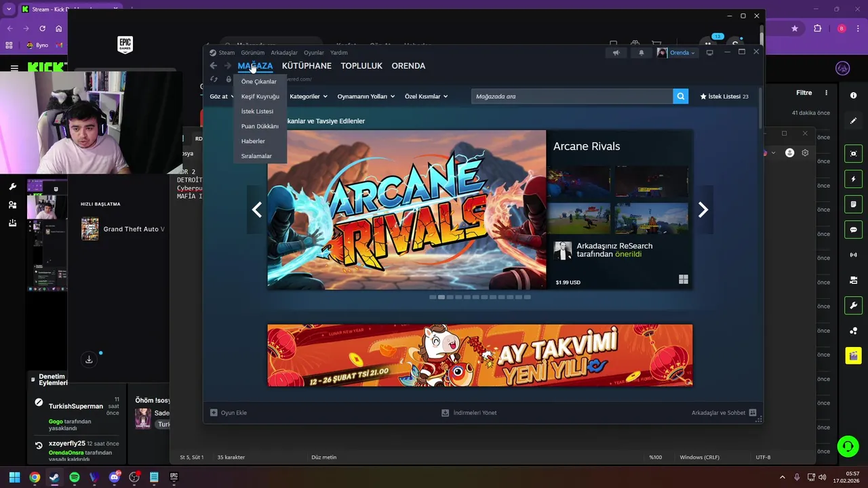Viewport: 868px width, 488px height.
Task: Select Puan Dükkânı menu entry
Action: click(260, 126)
